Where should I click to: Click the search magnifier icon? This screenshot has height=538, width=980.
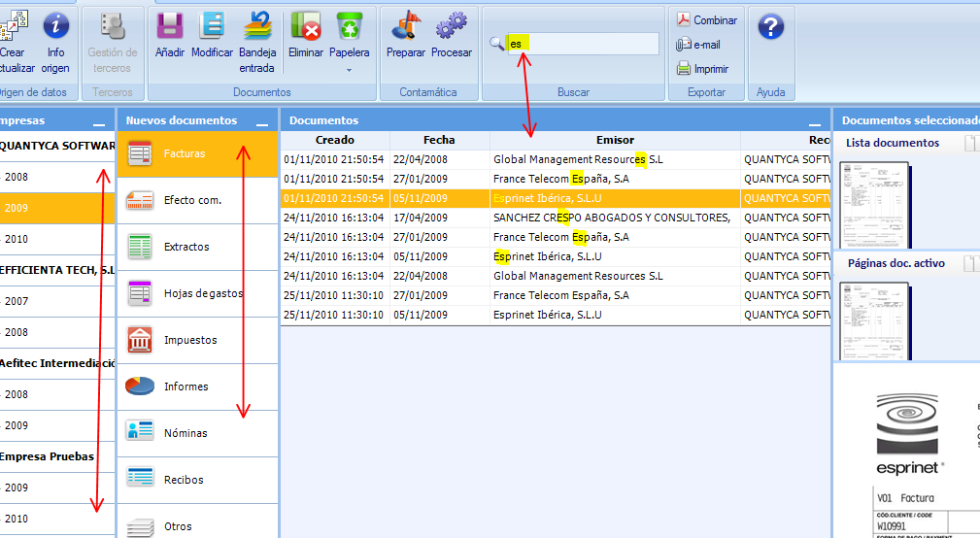point(496,43)
